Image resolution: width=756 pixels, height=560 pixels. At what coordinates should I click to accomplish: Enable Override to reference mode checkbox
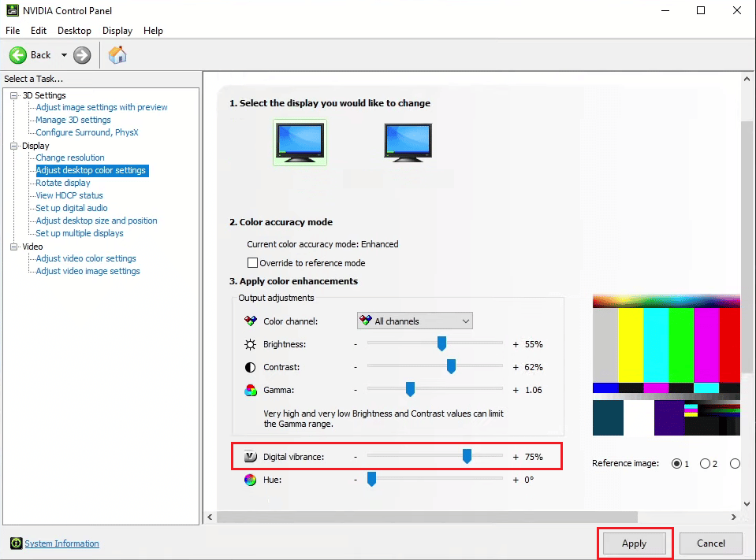coord(253,263)
